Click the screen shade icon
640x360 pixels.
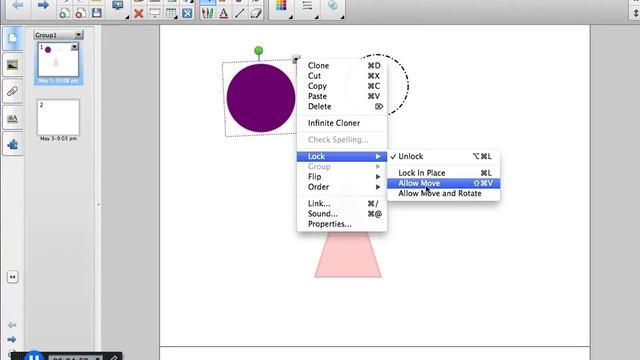[x=155, y=13]
